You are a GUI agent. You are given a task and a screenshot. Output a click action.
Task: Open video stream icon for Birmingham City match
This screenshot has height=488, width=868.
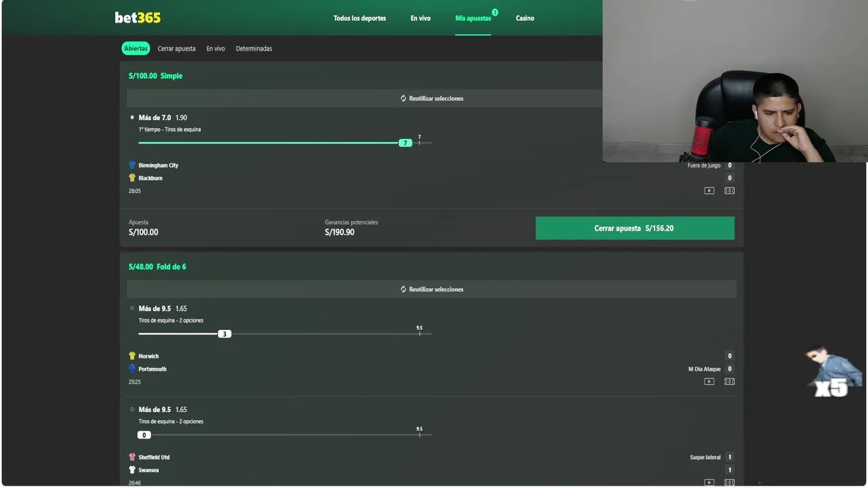[709, 190]
